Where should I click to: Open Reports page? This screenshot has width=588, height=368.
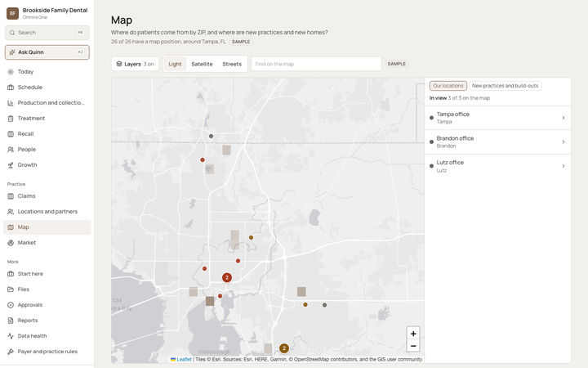[47, 321]
